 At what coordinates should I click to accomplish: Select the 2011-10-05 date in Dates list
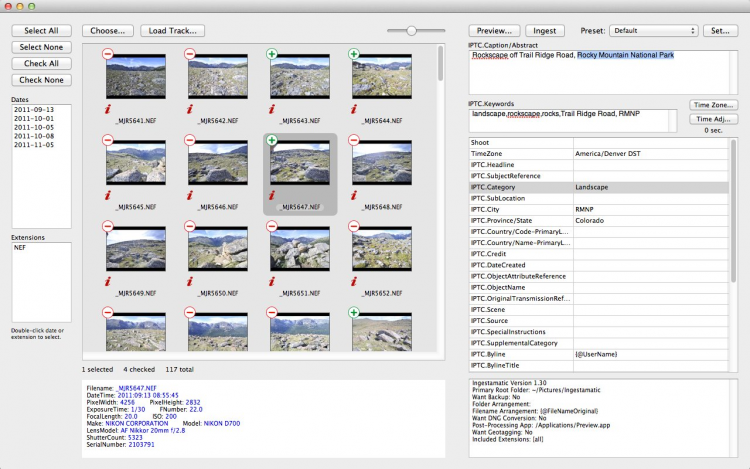pos(32,127)
